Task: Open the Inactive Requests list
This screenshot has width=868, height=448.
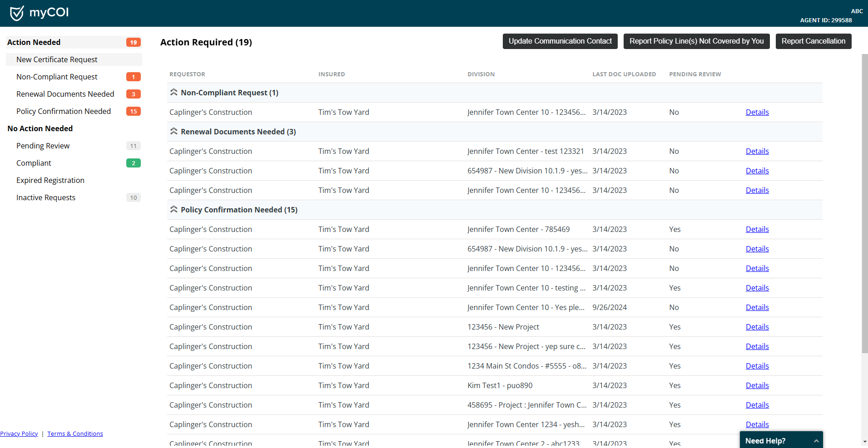Action: [x=45, y=197]
